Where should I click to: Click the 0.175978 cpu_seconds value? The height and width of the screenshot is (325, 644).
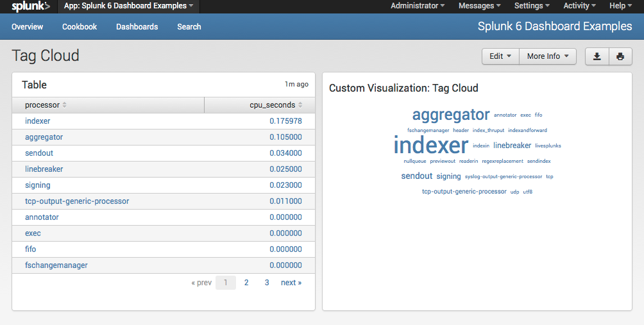tap(286, 121)
